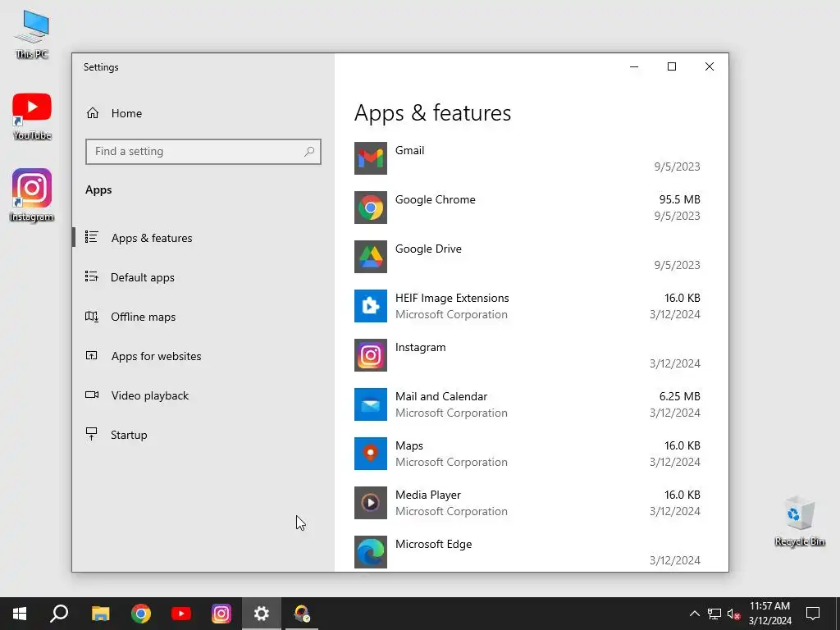Viewport: 840px width, 630px height.
Task: Select the Google Chrome icon in apps list
Action: (x=370, y=208)
